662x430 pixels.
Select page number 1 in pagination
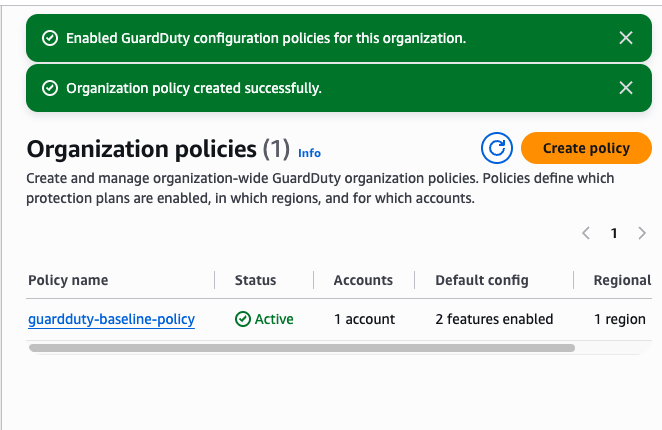[x=614, y=233]
